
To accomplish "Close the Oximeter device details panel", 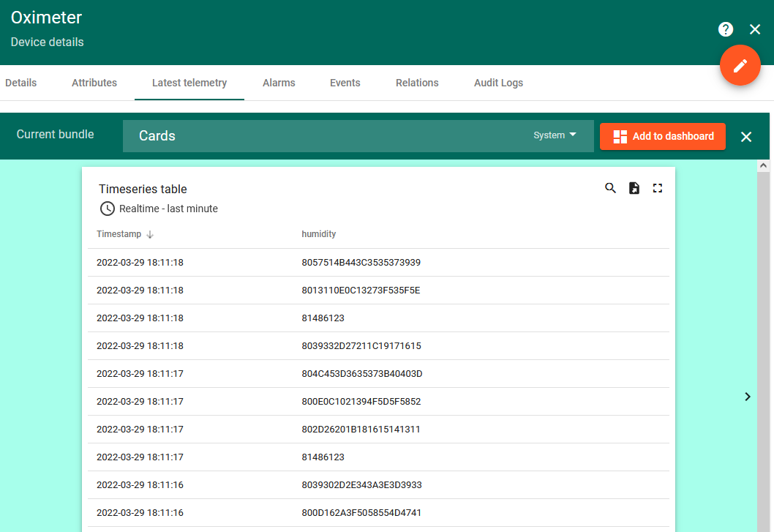I will pos(755,29).
